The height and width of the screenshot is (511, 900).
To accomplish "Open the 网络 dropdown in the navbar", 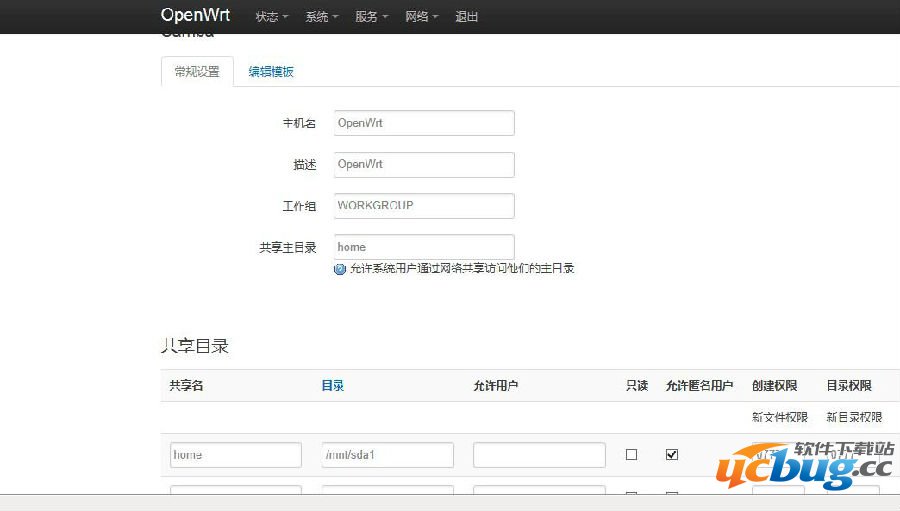I will tap(421, 17).
